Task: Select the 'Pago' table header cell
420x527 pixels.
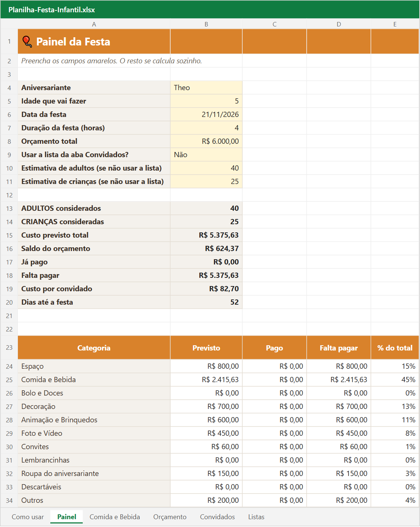Action: pos(274,348)
